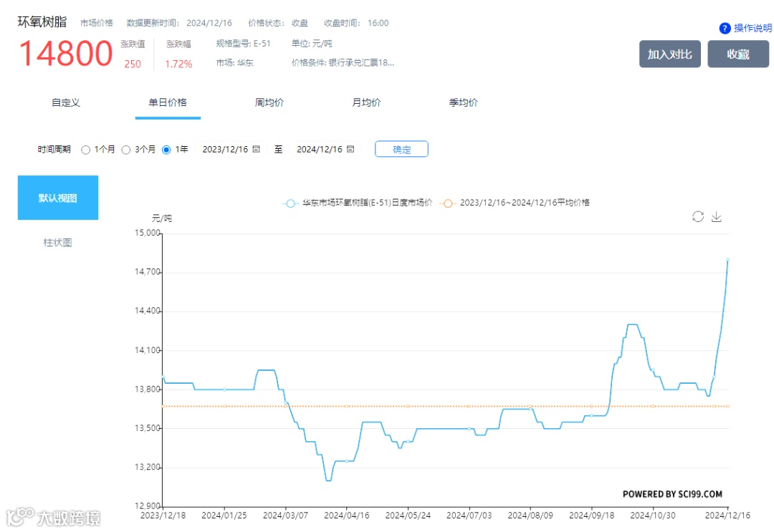774x532 pixels.
Task: Switch to the 自定义 tab
Action: pyautogui.click(x=66, y=102)
